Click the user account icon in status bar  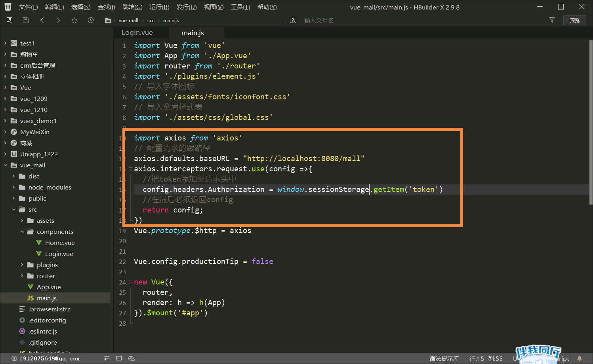click(x=14, y=358)
